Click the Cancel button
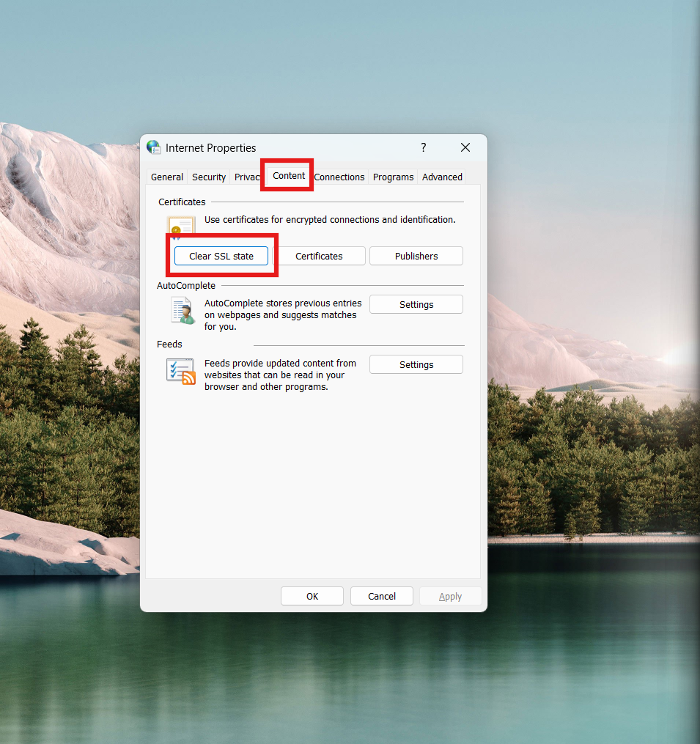Viewport: 700px width, 744px height. point(382,597)
